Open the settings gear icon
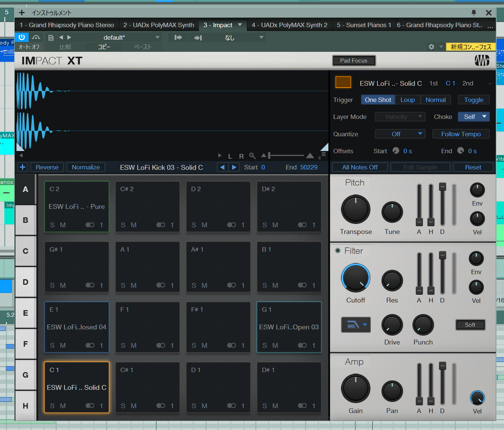Screen dimensions: 504x430 coord(431,47)
